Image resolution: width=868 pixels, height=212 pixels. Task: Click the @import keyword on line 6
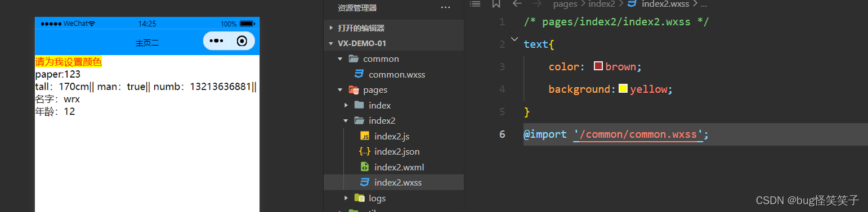coord(545,134)
